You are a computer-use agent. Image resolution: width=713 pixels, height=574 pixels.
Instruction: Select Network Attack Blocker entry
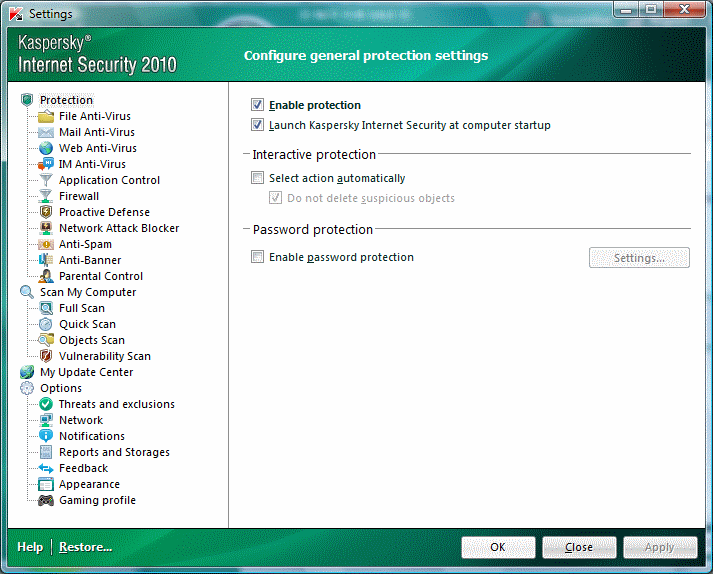point(119,228)
